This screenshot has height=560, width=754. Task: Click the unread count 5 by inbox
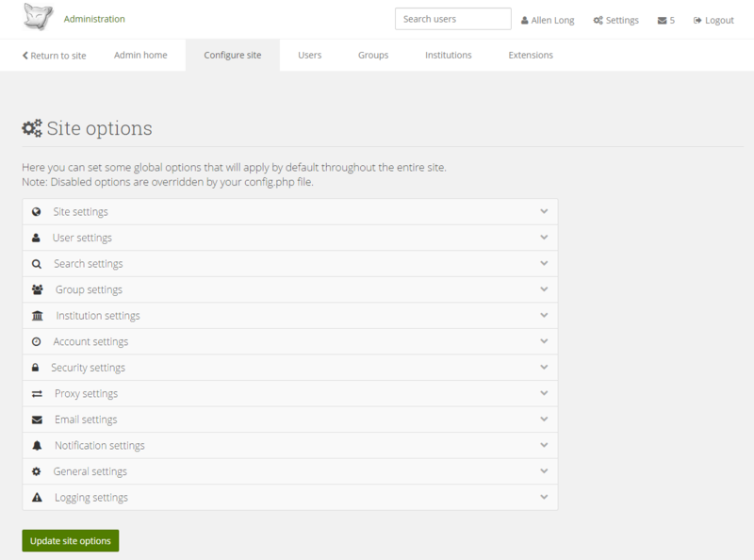click(672, 20)
